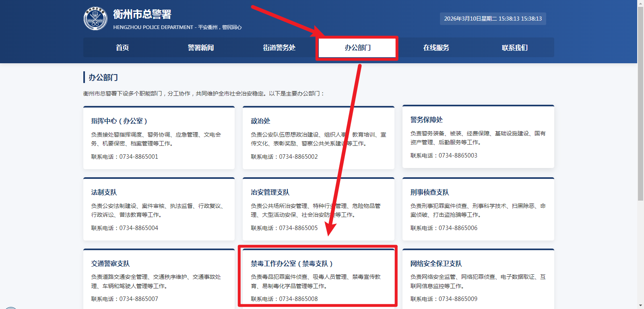The image size is (644, 309).
Task: Click the scrollbar up arrow
Action: click(640, 3)
